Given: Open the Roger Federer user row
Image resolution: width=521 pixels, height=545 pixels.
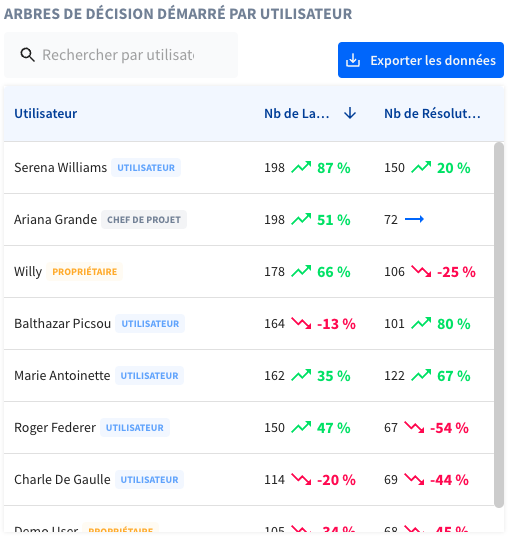Looking at the screenshot, I should pos(249,428).
